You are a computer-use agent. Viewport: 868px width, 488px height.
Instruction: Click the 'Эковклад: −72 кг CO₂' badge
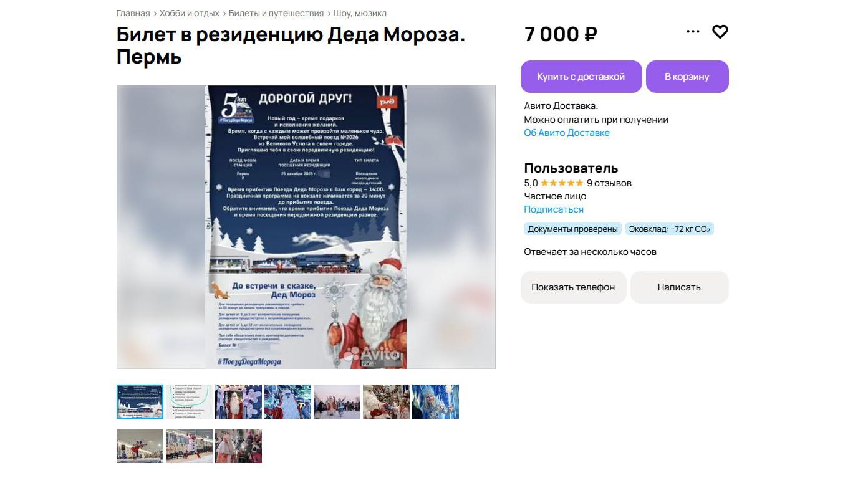click(670, 229)
